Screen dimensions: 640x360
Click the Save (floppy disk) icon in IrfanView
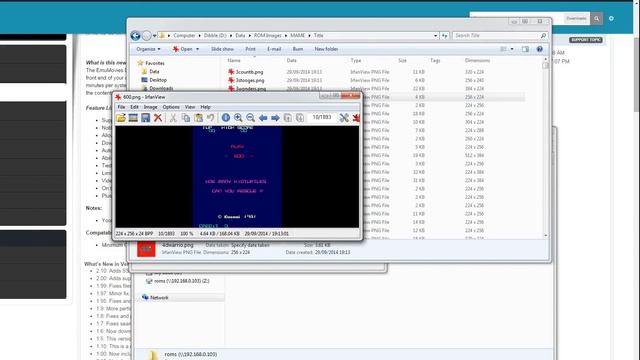click(x=146, y=118)
